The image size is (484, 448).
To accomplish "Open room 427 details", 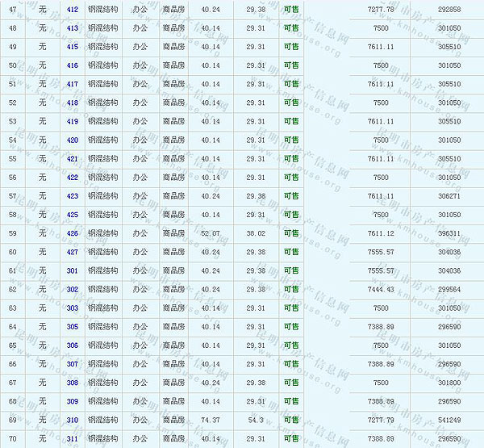I will [x=73, y=252].
